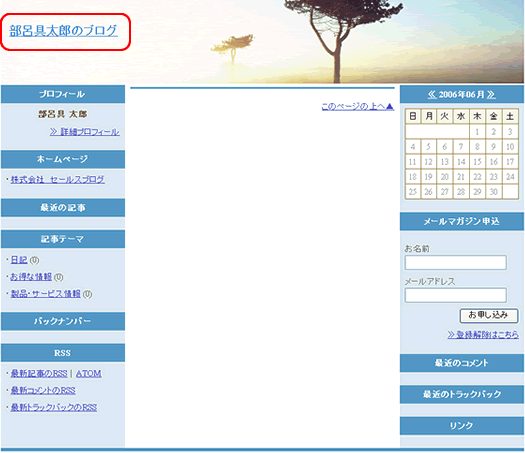Open the 部呂具太郎のブログ title link

point(63,31)
